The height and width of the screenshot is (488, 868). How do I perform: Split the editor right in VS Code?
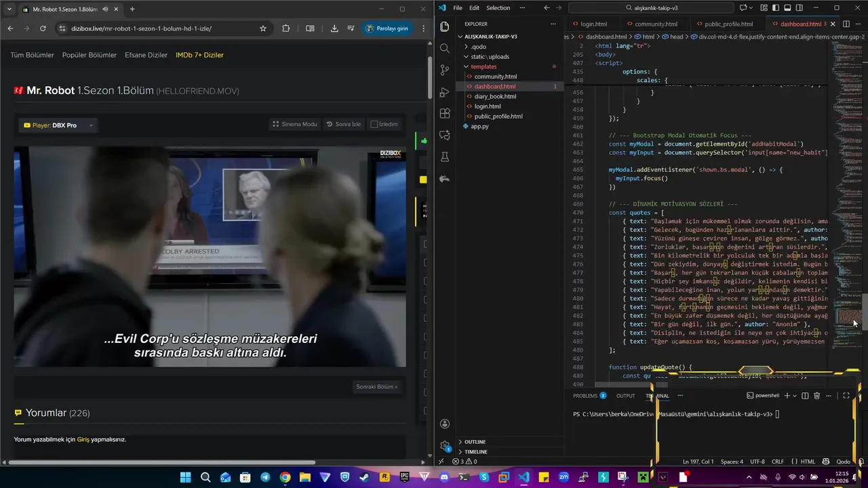coord(846,24)
